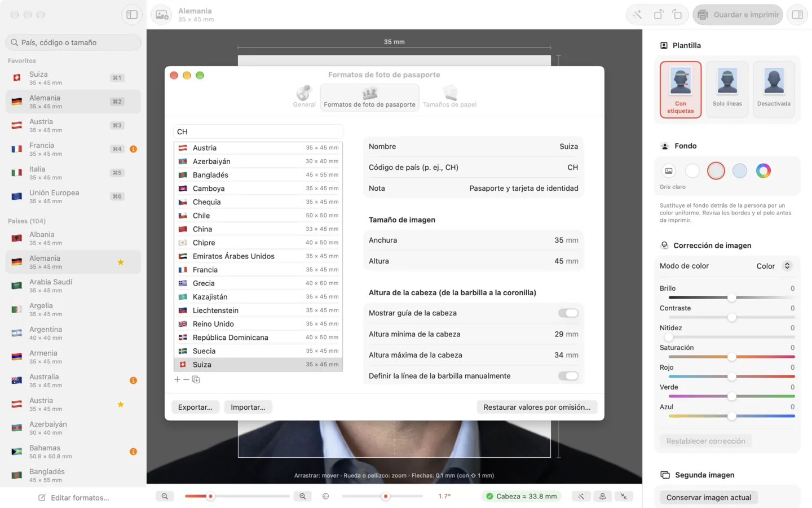Click the zoom out magnifier icon
This screenshot has width=812, height=508.
pos(165,496)
